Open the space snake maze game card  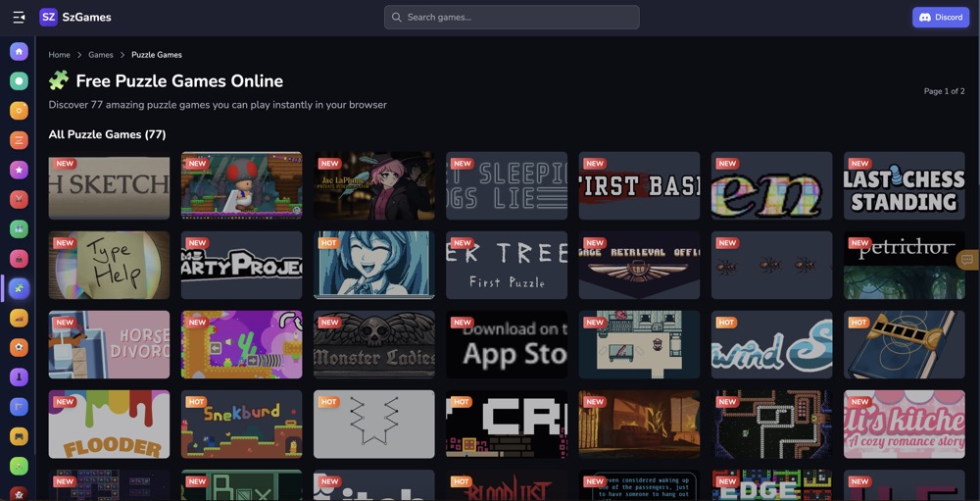(771, 425)
